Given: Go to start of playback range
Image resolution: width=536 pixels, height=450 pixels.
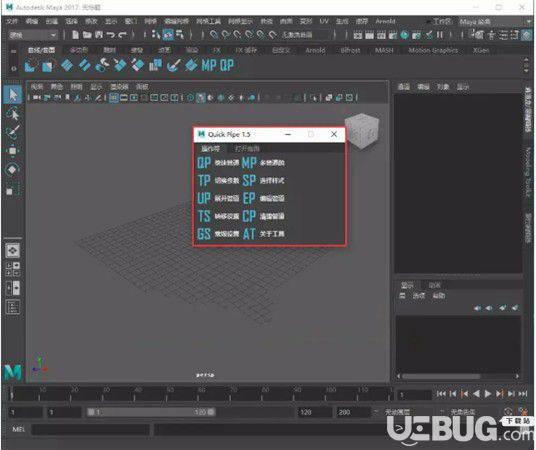Looking at the screenshot, I should click(x=441, y=394).
